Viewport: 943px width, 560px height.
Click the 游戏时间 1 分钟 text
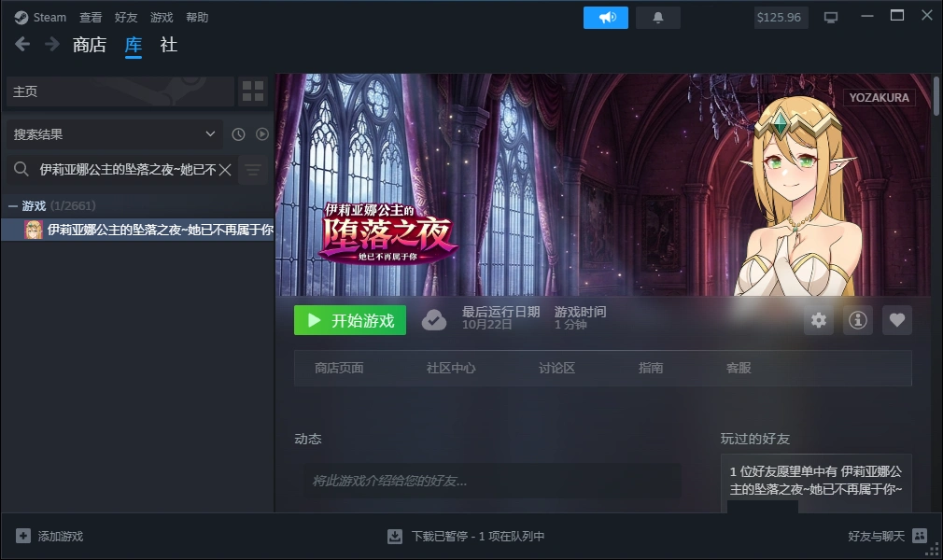click(x=580, y=317)
